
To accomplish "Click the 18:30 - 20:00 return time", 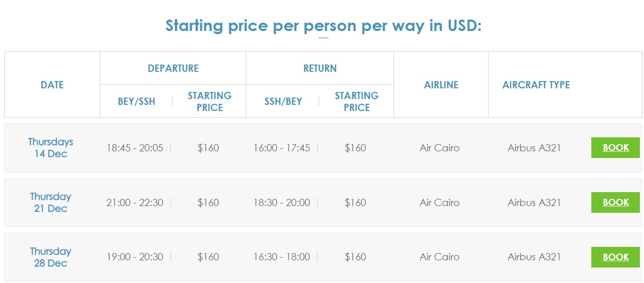I will (x=281, y=203).
